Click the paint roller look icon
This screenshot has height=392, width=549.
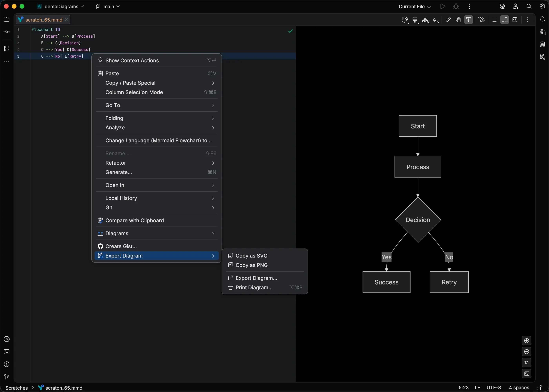pyautogui.click(x=415, y=20)
